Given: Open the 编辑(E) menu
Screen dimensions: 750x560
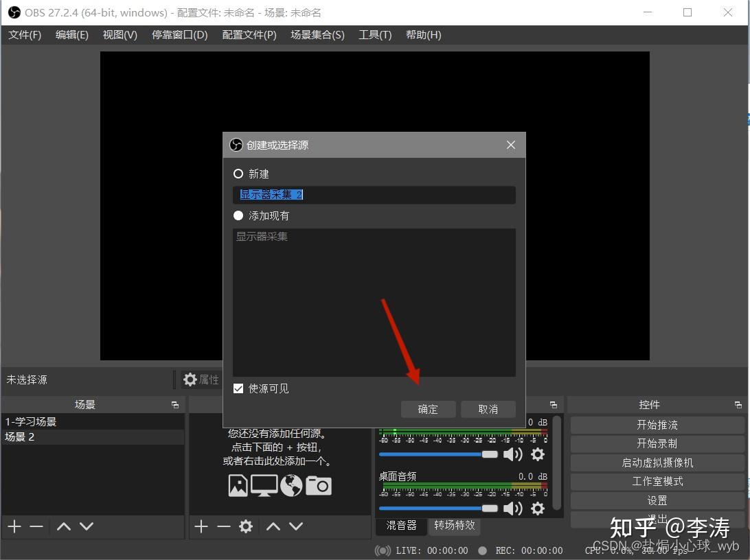Looking at the screenshot, I should pyautogui.click(x=71, y=35).
